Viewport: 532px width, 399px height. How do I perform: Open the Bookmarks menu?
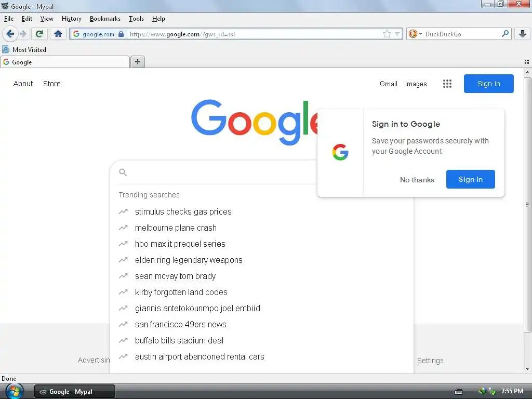pos(105,19)
